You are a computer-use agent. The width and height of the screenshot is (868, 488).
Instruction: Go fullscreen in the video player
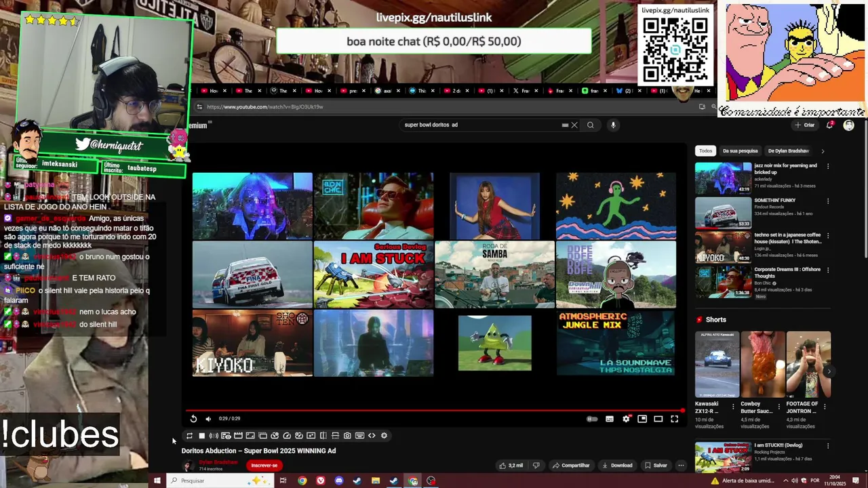pos(674,419)
